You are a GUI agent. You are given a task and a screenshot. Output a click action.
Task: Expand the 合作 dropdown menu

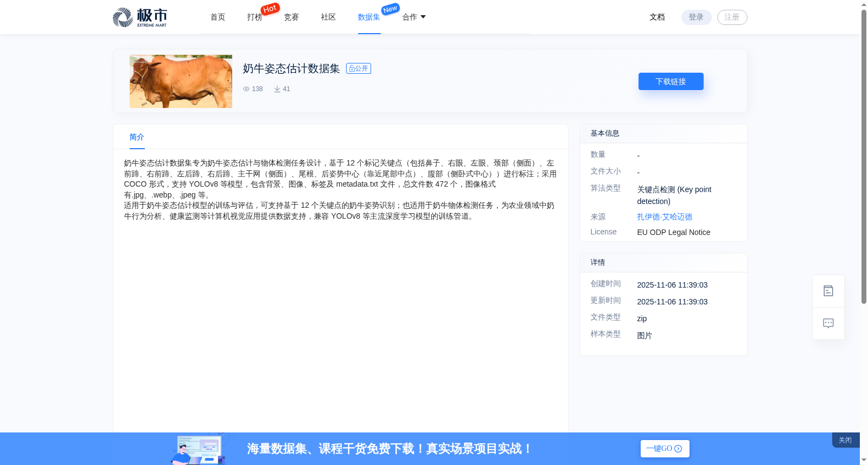414,17
